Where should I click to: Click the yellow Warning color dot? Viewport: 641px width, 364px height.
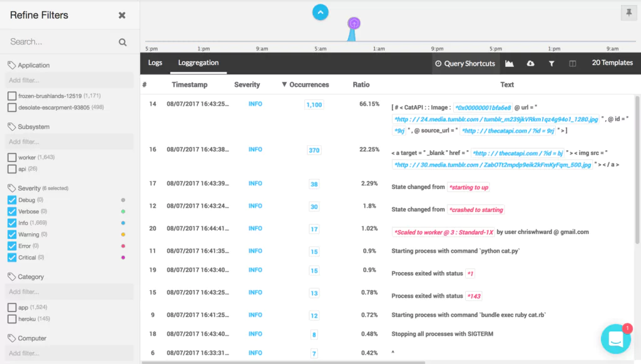123,235
